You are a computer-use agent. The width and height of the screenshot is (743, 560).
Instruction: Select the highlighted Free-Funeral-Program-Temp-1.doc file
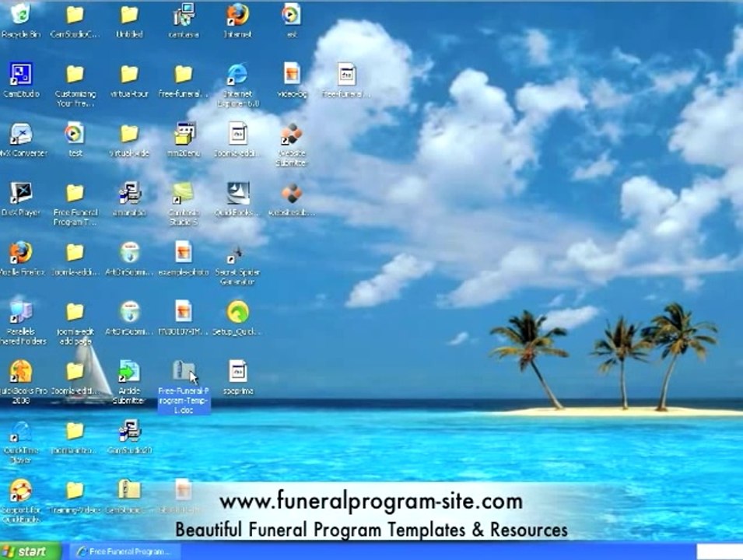point(184,386)
